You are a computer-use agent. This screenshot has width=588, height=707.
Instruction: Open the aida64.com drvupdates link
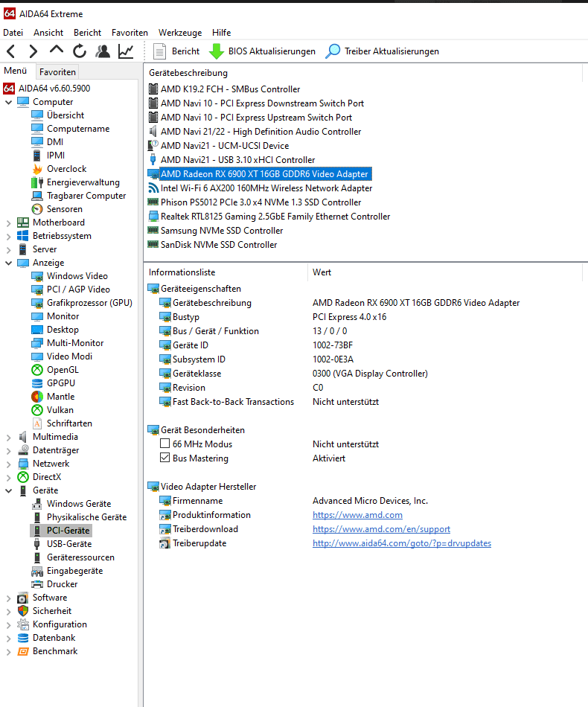pos(402,543)
